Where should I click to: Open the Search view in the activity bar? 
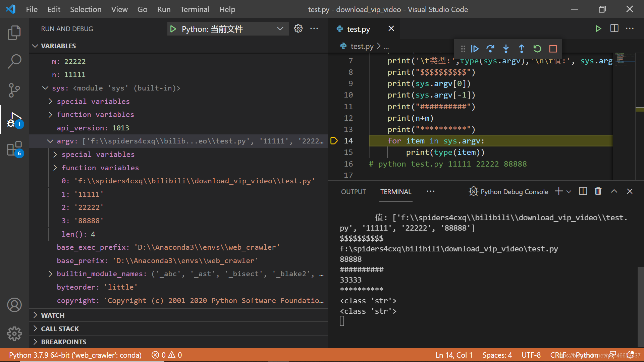14,61
